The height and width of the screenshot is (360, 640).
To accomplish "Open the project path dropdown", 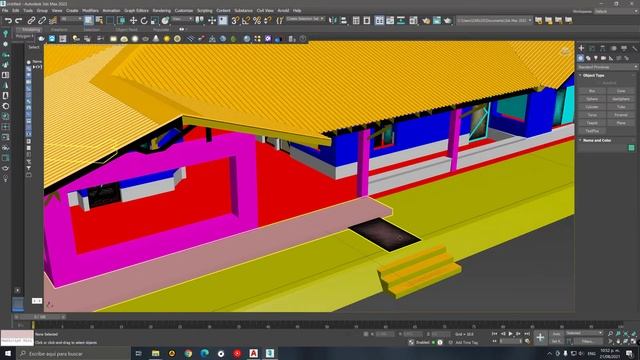I will coord(494,20).
